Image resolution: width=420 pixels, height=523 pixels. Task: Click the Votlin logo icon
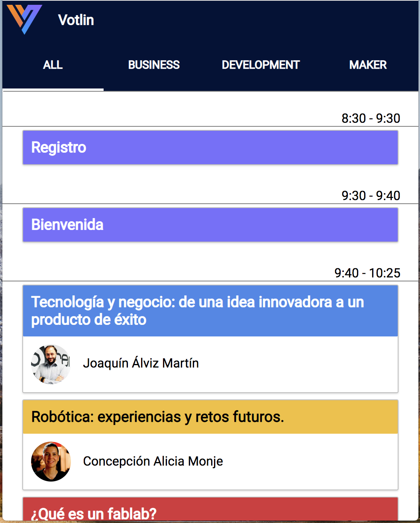tap(25, 19)
